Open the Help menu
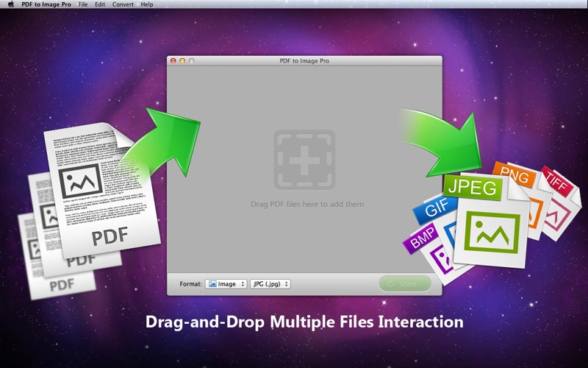The width and height of the screenshot is (588, 368). point(147,4)
